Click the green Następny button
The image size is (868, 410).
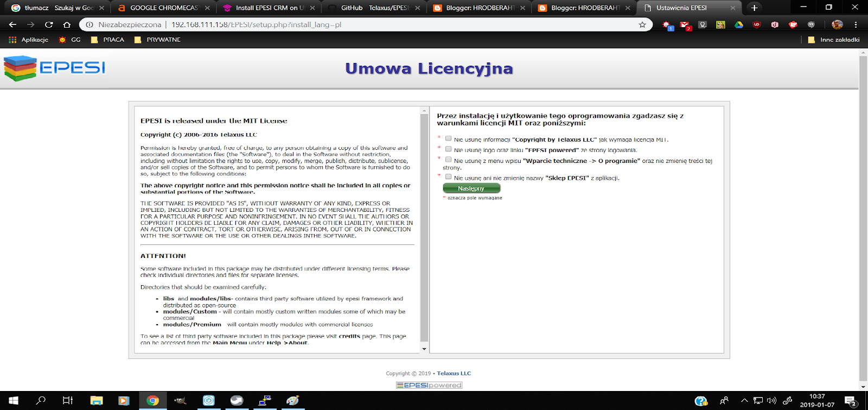(471, 188)
